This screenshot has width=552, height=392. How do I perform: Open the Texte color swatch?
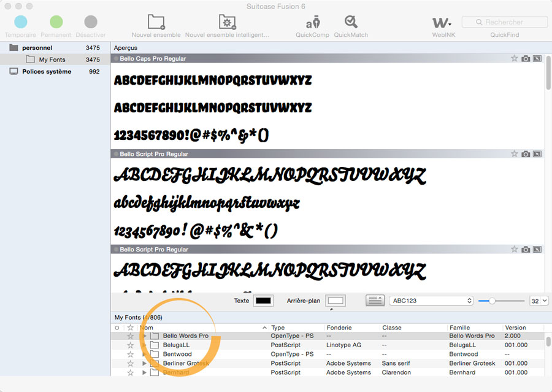click(x=263, y=301)
